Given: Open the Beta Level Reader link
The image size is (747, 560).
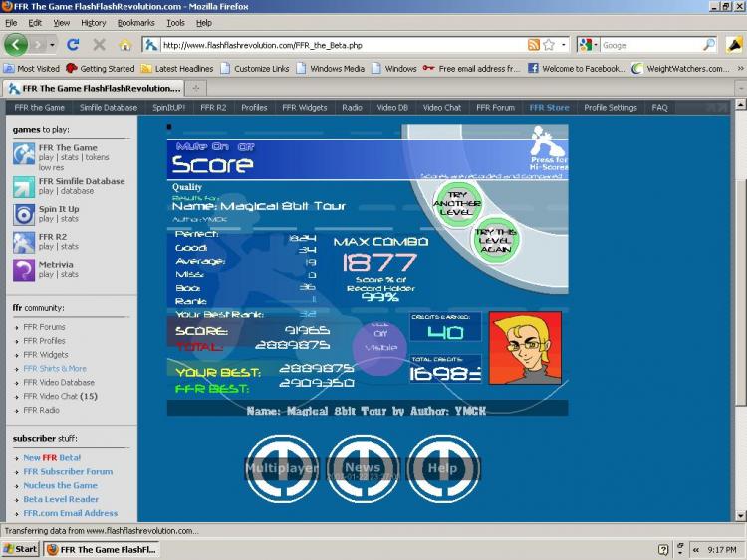Looking at the screenshot, I should point(61,499).
